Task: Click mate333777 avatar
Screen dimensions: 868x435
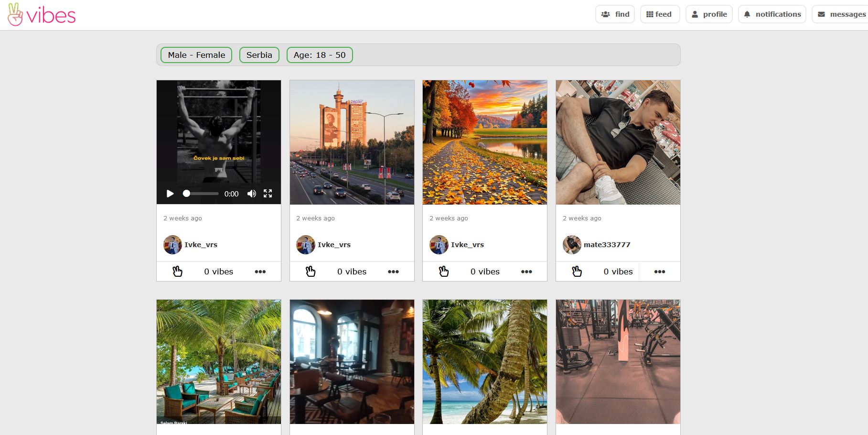Action: (x=572, y=245)
